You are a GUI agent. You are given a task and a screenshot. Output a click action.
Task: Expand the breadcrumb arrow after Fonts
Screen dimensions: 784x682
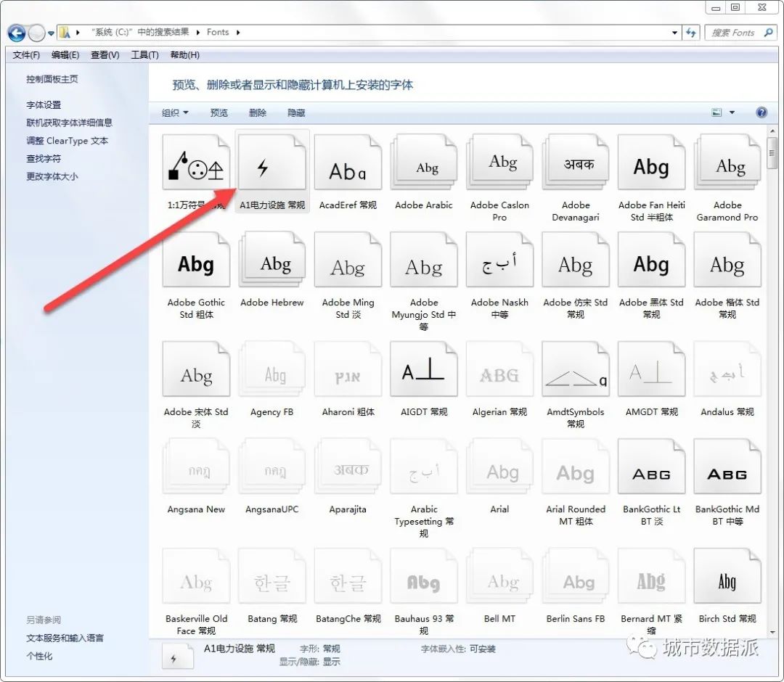238,33
